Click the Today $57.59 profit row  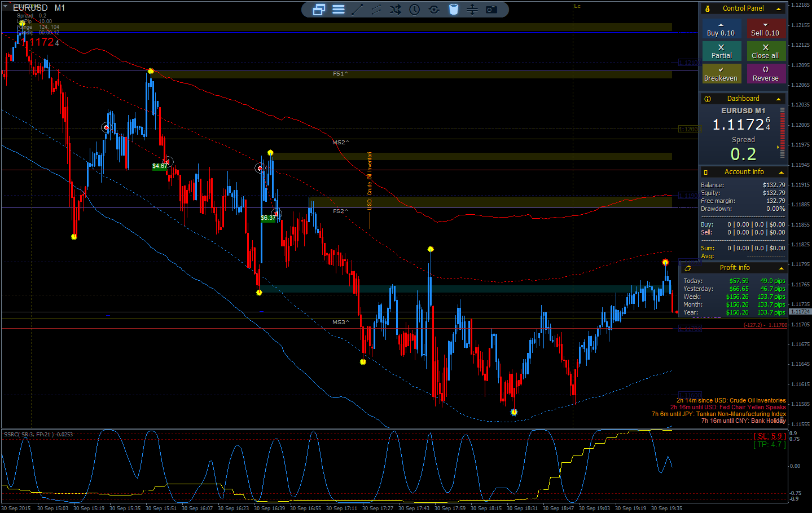(x=734, y=281)
